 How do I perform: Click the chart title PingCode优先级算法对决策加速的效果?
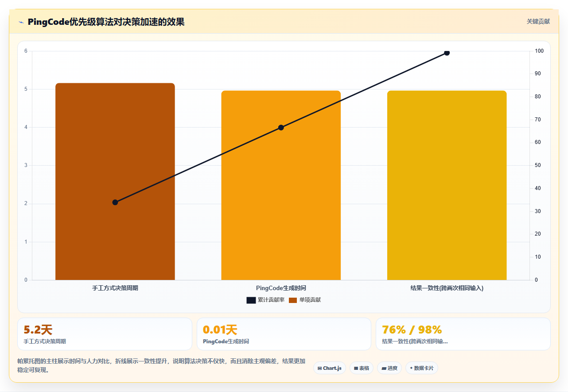coord(106,22)
